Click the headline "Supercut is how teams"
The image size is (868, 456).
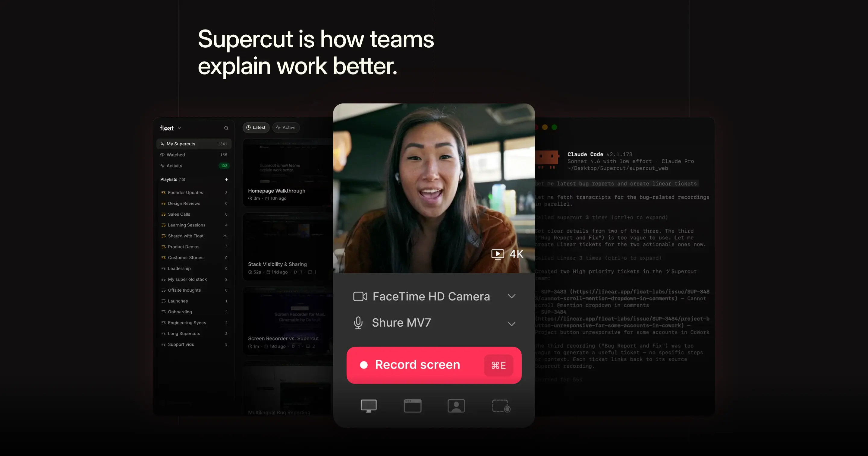coord(316,39)
